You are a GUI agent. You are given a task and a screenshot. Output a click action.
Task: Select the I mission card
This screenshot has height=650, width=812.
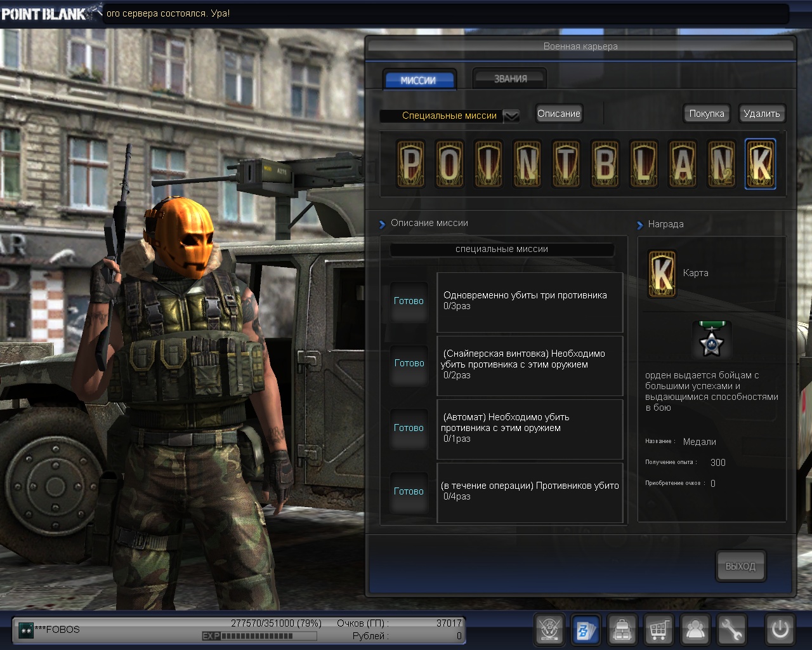pos(488,164)
